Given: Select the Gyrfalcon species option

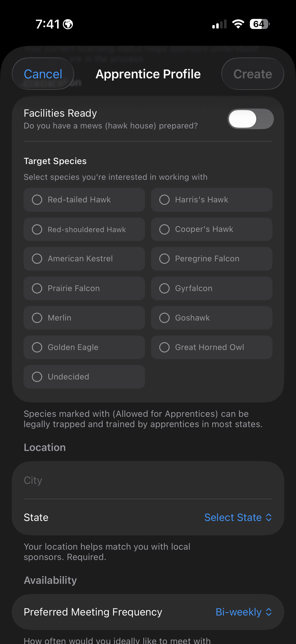Looking at the screenshot, I should point(211,288).
